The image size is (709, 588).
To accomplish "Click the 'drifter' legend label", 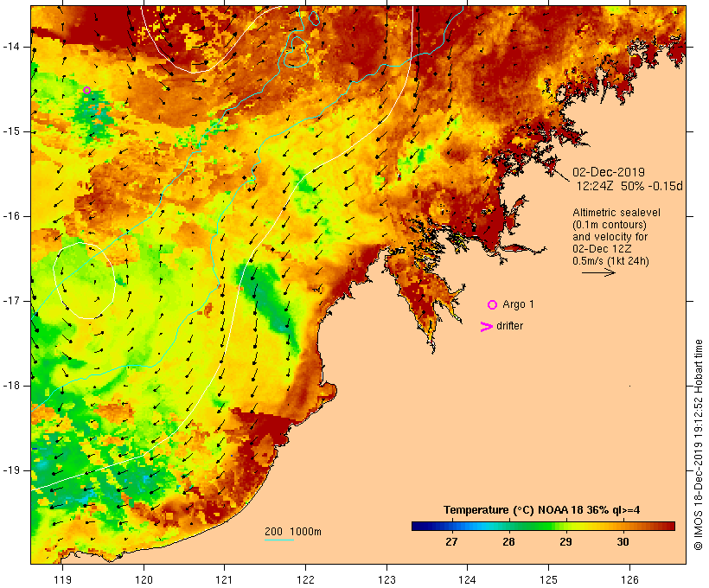I will click(x=509, y=326).
